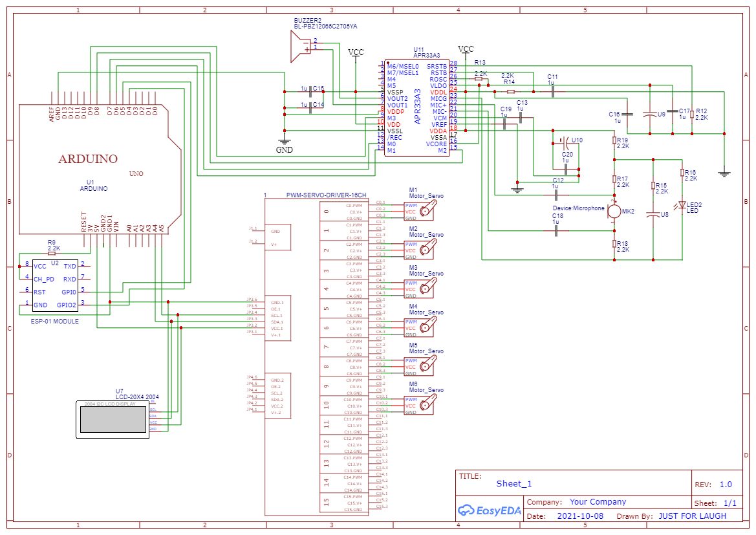
Task: Select the PWM-SERVO-DRIVER-16CH title
Action: pyautogui.click(x=327, y=195)
